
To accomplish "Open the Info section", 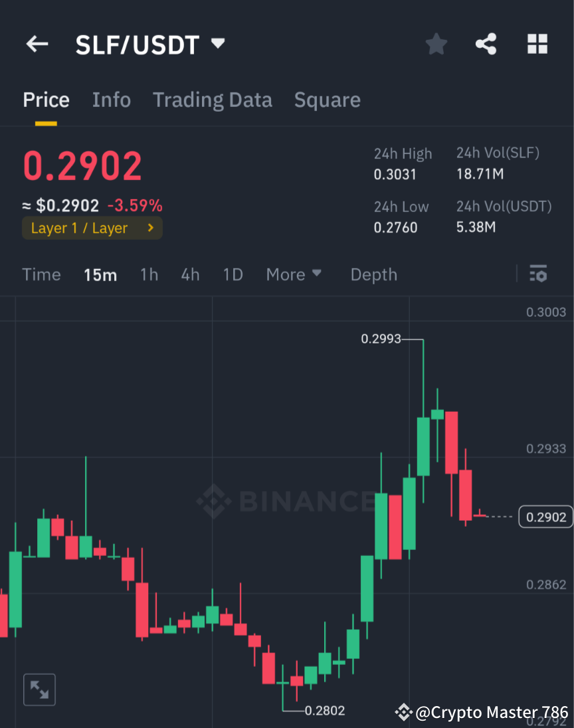I will click(x=111, y=100).
